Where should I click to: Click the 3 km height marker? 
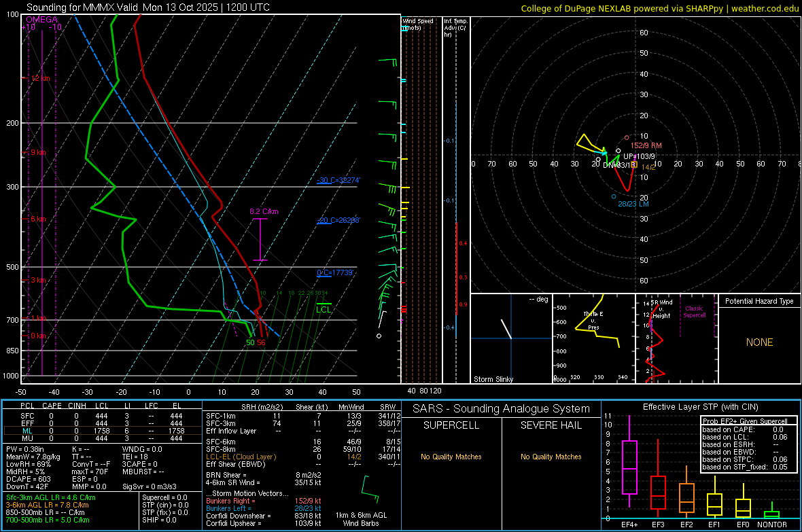click(39, 280)
